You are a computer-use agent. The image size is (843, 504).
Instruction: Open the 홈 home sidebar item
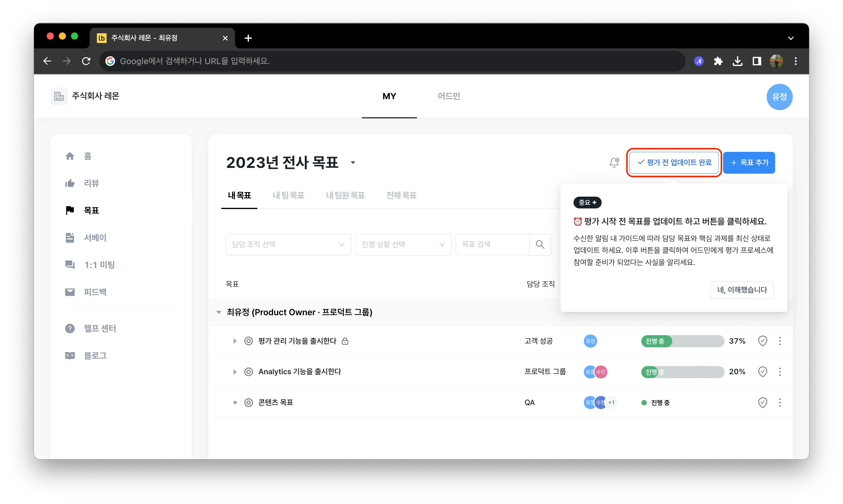[x=78, y=156]
